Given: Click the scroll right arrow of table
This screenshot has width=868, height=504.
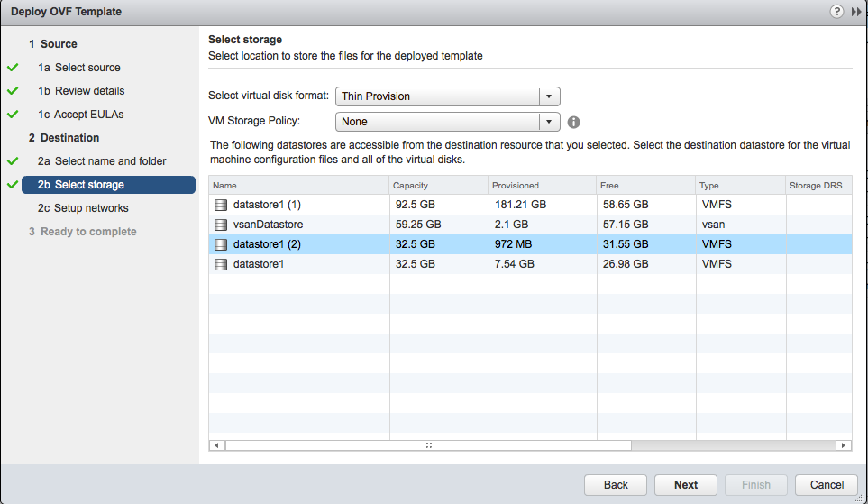Looking at the screenshot, I should [843, 445].
